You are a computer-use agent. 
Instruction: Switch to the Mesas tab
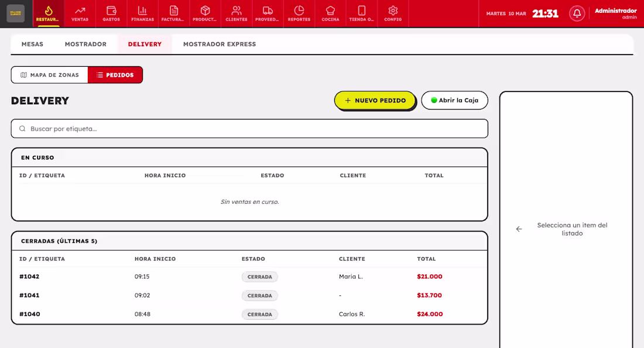[32, 44]
